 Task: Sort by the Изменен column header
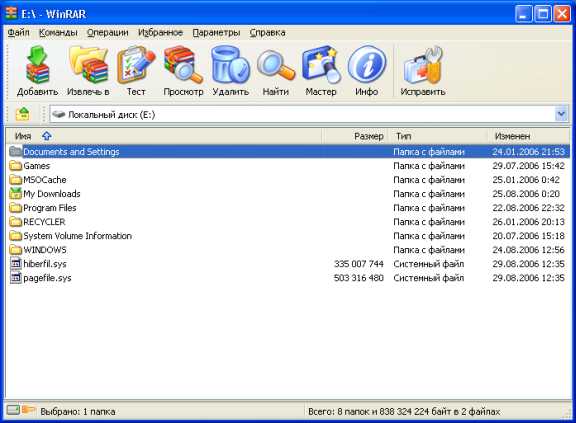pyautogui.click(x=529, y=136)
